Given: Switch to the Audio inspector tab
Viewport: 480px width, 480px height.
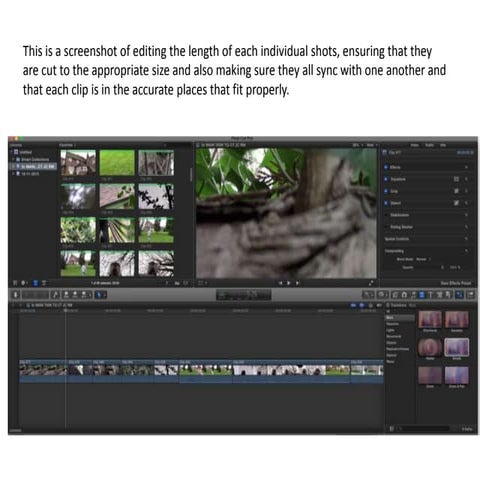Looking at the screenshot, I should [430, 145].
